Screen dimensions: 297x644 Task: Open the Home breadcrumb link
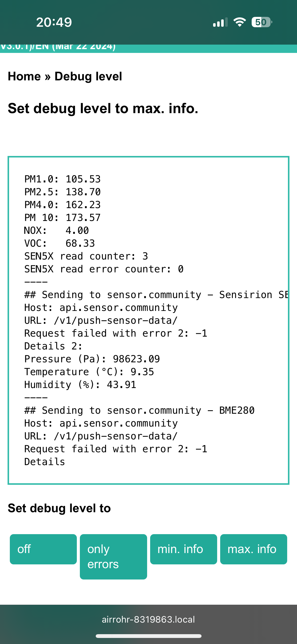point(24,76)
